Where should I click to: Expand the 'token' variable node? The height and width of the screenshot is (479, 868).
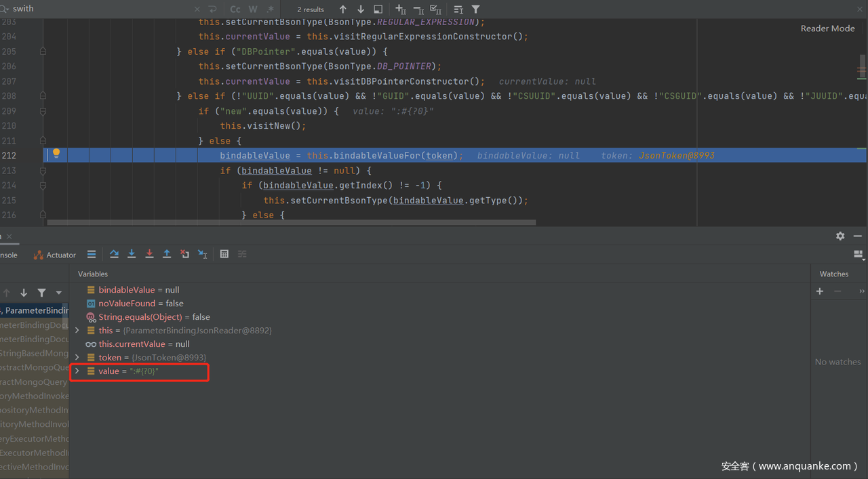tap(77, 358)
